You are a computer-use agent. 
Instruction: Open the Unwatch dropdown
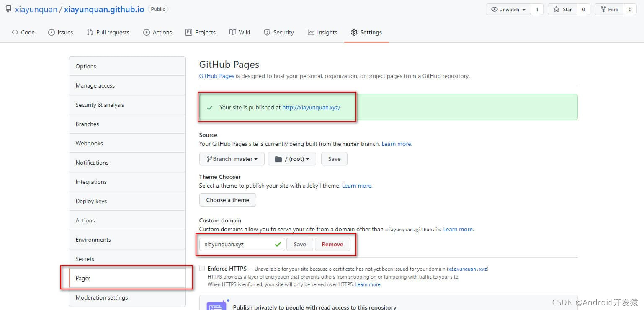[508, 9]
